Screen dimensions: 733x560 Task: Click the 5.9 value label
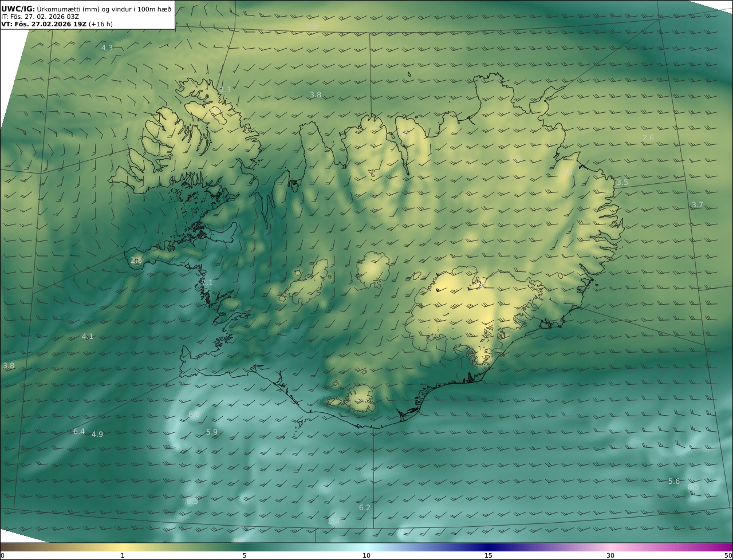pos(212,432)
